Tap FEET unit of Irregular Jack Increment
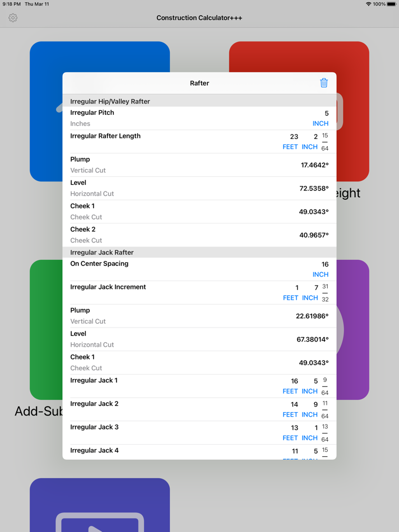The height and width of the screenshot is (532, 399). (290, 298)
